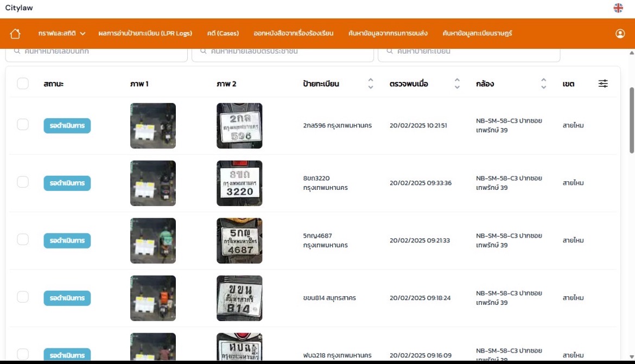635x364 pixels.
Task: Open user profile account icon
Action: (x=620, y=34)
